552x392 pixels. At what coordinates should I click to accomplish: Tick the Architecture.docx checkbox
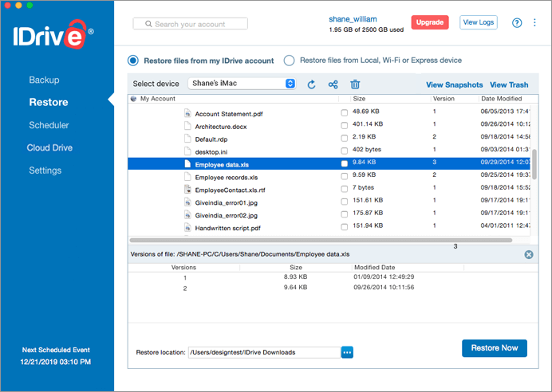point(344,126)
